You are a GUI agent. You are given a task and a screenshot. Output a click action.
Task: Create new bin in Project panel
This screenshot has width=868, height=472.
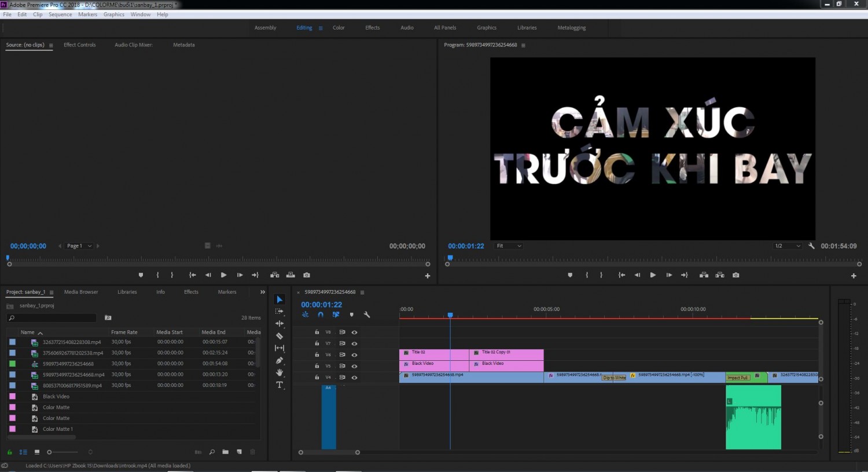(x=226, y=452)
